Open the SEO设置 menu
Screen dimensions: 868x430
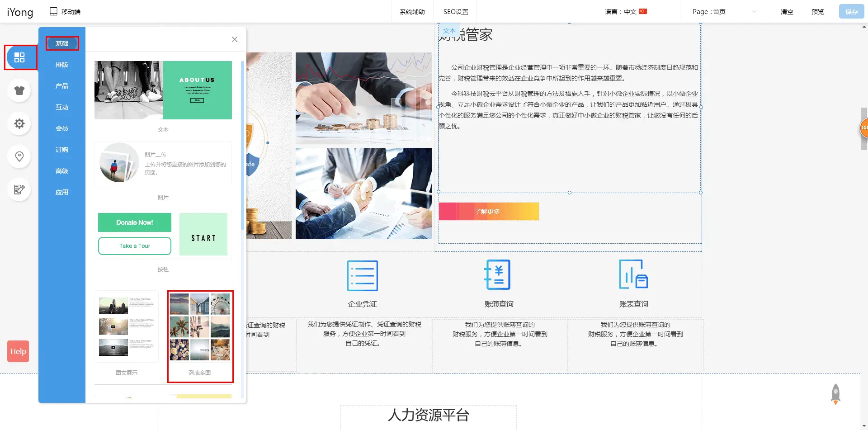coord(455,12)
